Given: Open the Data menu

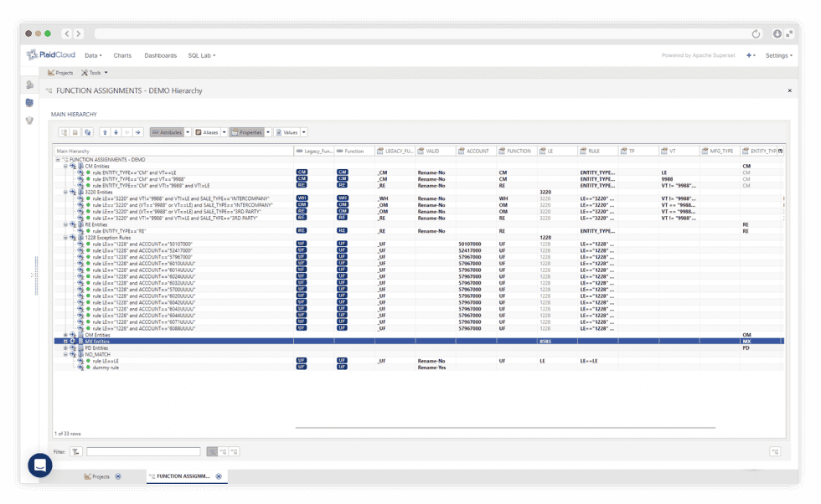Looking at the screenshot, I should 93,55.
